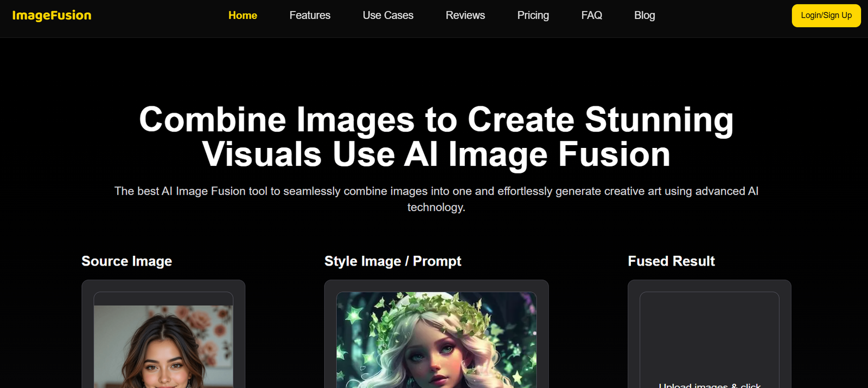Click the green leaf crown in style image

434,312
